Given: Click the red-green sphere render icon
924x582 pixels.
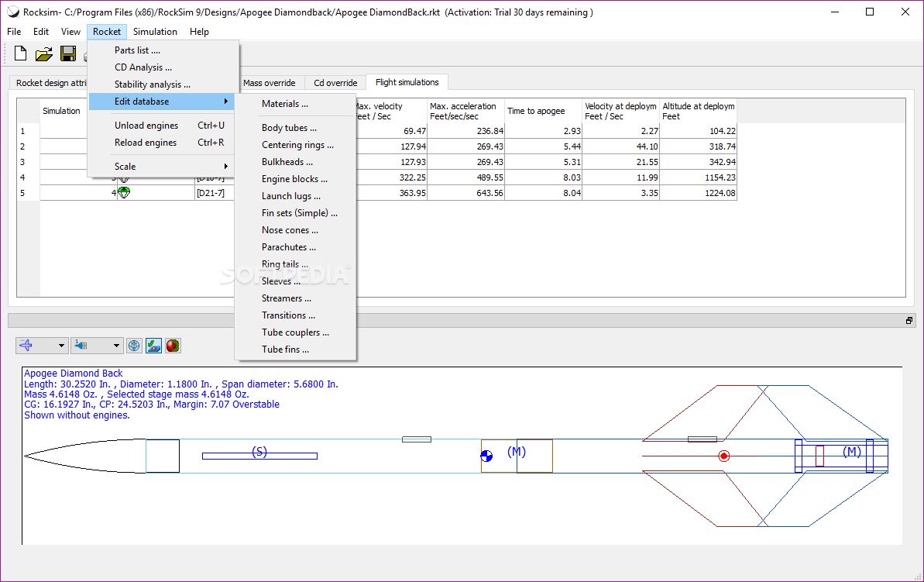Looking at the screenshot, I should [x=173, y=346].
